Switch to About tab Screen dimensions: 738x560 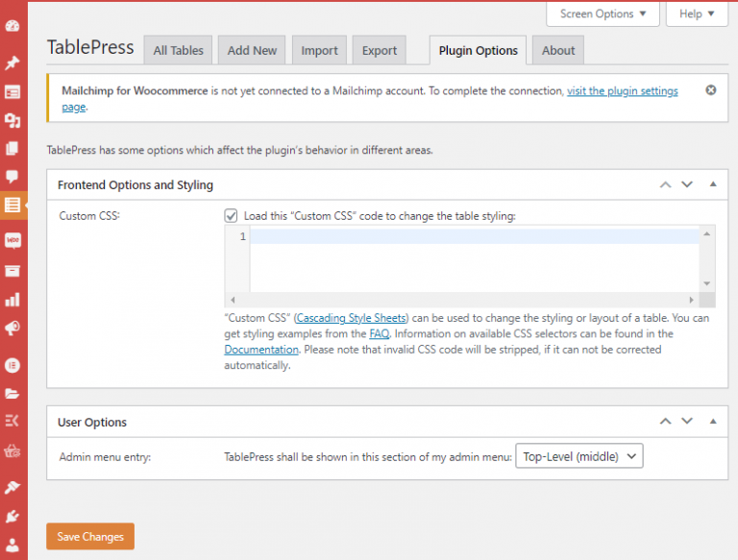point(558,50)
